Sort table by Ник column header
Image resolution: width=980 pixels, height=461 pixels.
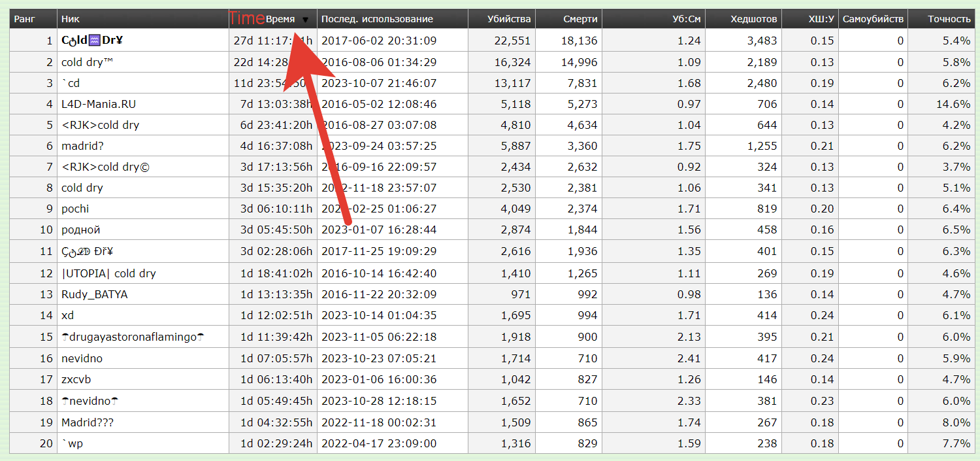71,19
